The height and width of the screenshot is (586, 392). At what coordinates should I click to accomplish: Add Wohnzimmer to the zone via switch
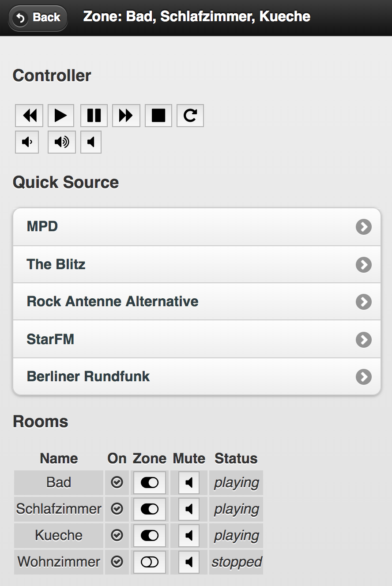(150, 562)
